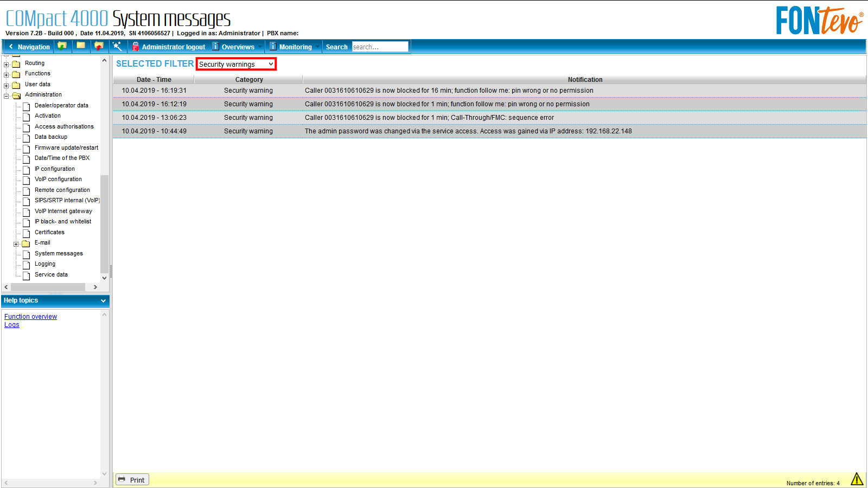Open the Logs help link

pos(12,325)
